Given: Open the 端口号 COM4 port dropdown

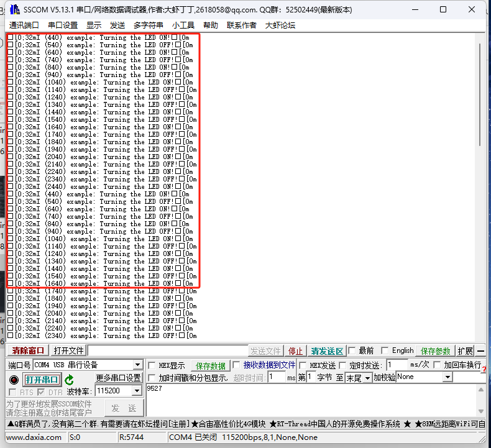Looking at the screenshot, I should 137,365.
